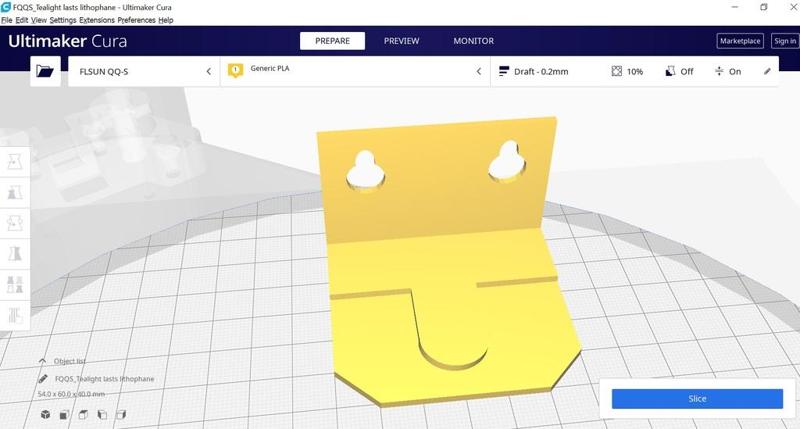Switch to the MONITOR stage tab
This screenshot has height=429, width=800.
[473, 41]
